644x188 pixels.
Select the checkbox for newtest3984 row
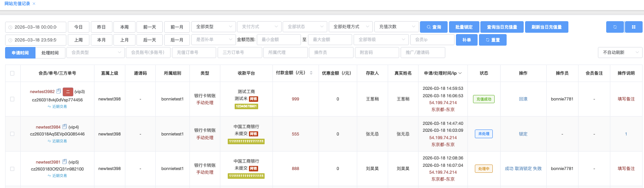tap(12, 134)
